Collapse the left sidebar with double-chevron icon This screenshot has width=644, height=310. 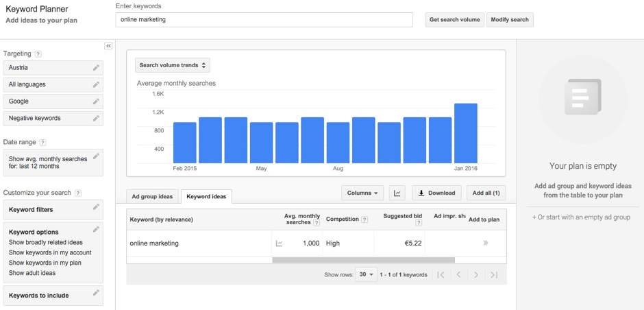click(108, 46)
